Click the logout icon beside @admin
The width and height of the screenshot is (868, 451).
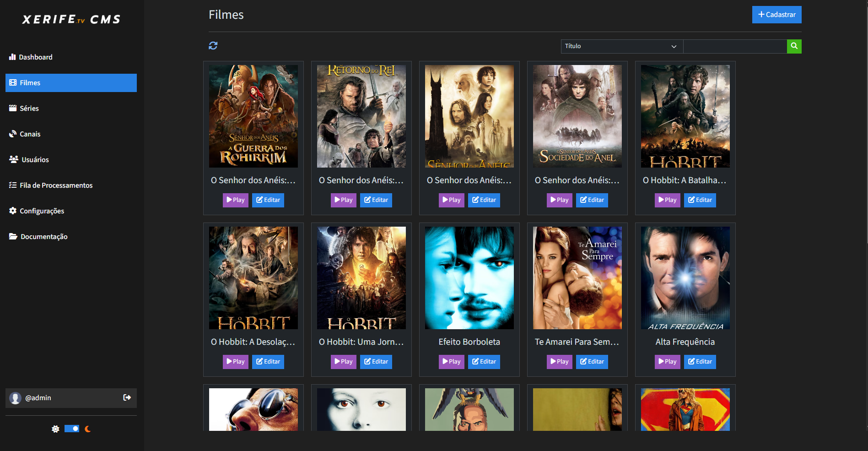(x=127, y=397)
